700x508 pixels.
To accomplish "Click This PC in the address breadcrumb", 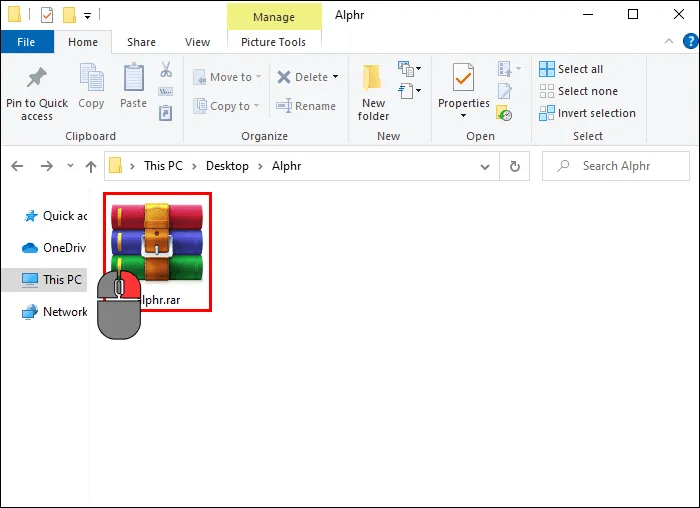I will (163, 166).
